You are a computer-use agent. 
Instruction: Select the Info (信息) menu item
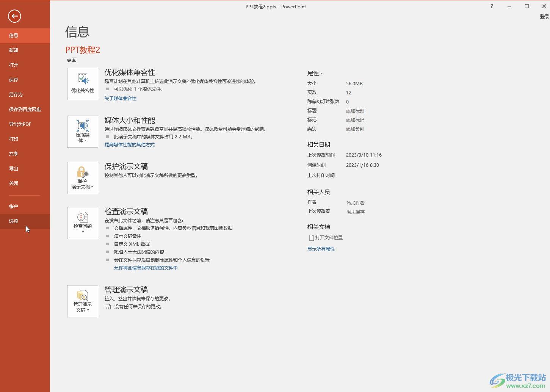click(x=25, y=36)
